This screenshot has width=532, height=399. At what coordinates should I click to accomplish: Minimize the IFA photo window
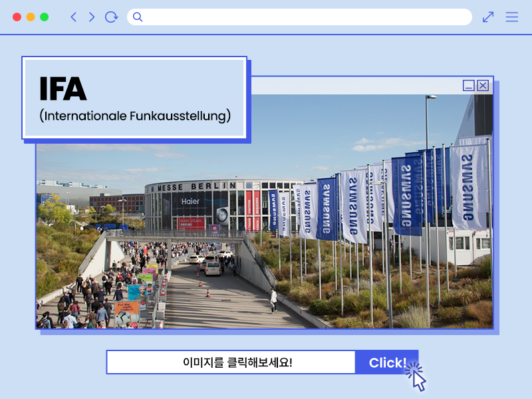(469, 86)
